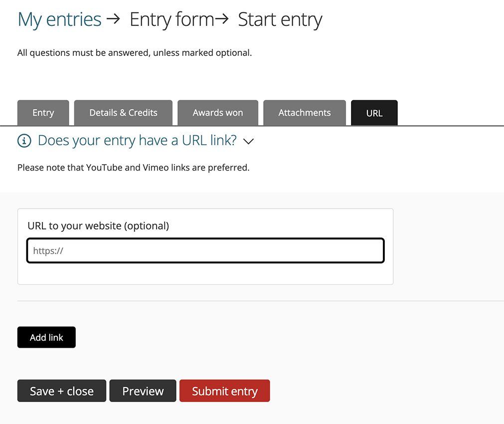Click the 'URL to your website (optional)' label
Image resolution: width=504 pixels, height=424 pixels.
[98, 226]
